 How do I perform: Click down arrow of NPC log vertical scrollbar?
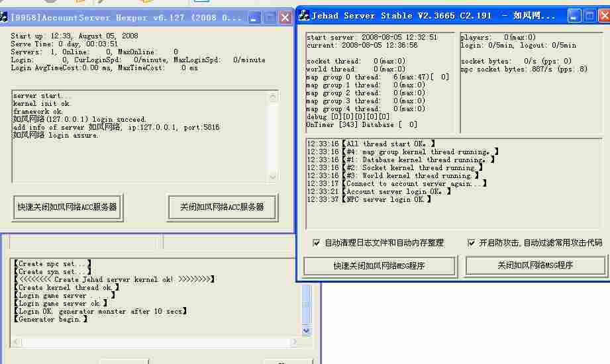coord(306,330)
